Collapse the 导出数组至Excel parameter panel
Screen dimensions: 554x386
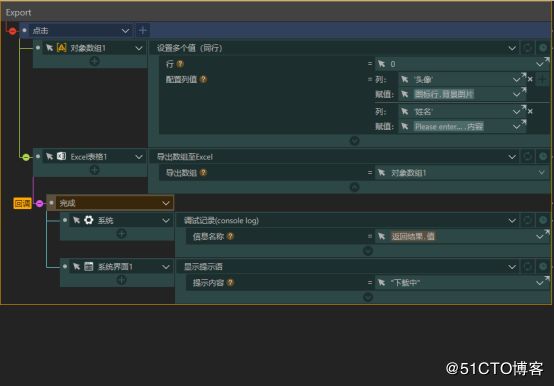click(354, 187)
